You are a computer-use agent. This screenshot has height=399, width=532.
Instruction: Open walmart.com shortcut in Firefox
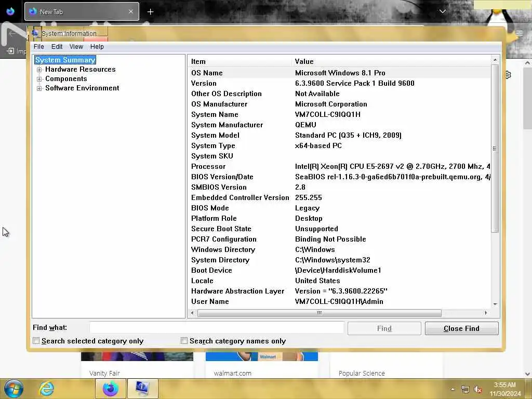(233, 373)
